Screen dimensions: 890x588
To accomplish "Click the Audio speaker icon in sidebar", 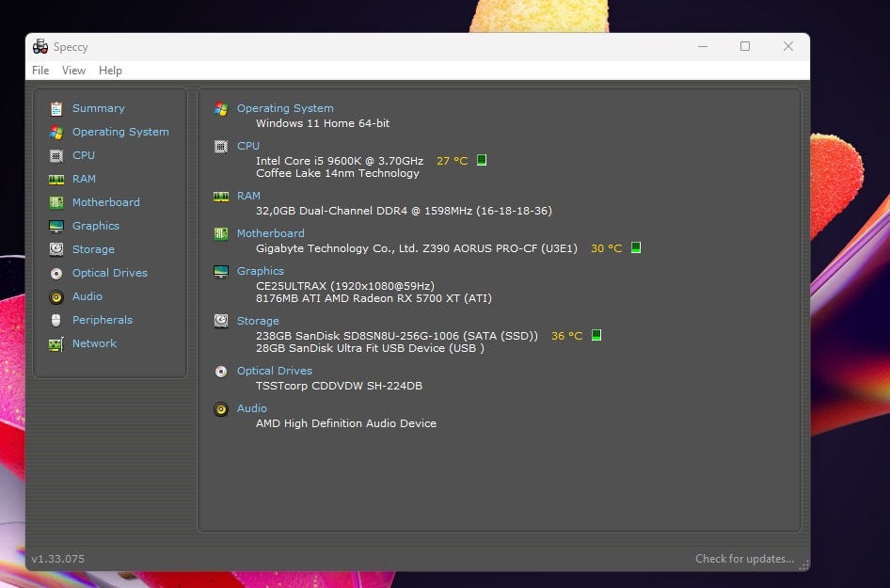I will pyautogui.click(x=56, y=297).
